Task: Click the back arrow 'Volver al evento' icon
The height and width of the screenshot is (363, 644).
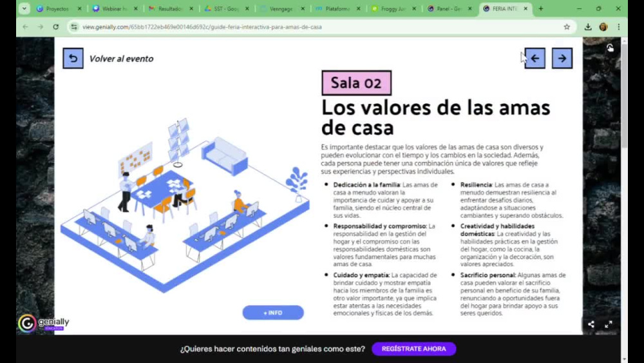Action: [x=73, y=59]
